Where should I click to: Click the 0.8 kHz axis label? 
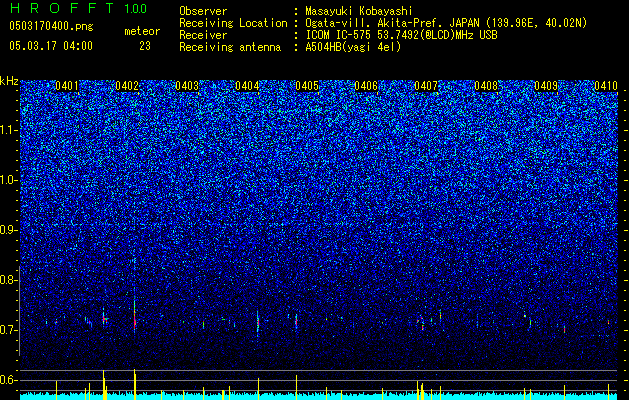click(x=9, y=280)
